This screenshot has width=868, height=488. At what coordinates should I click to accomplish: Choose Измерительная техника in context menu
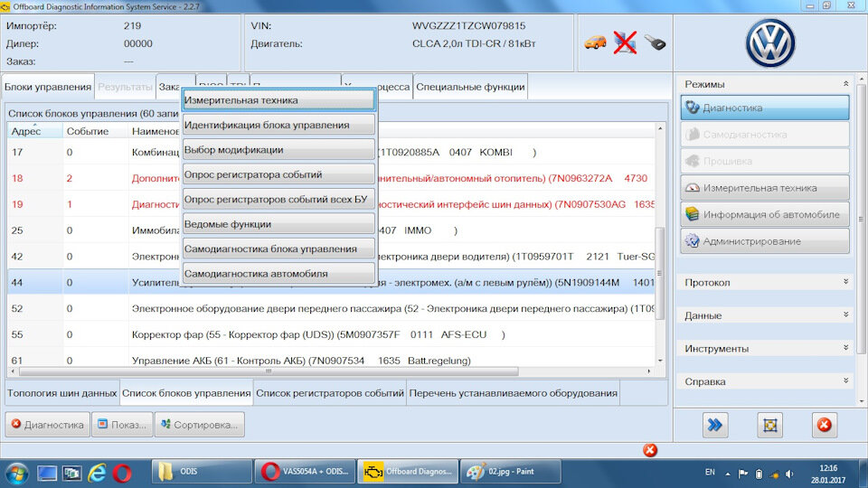(279, 100)
